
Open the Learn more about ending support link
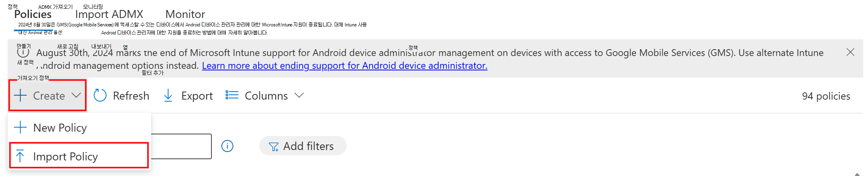pyautogui.click(x=345, y=66)
